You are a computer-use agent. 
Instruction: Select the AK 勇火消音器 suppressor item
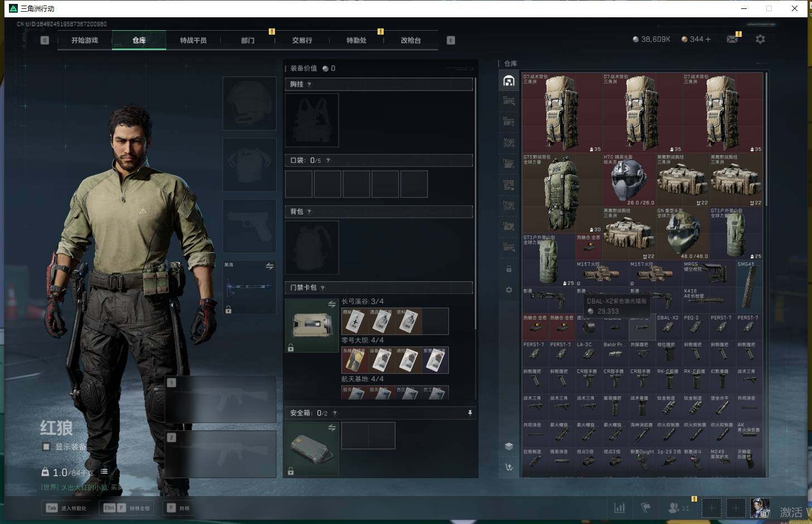coord(749,434)
